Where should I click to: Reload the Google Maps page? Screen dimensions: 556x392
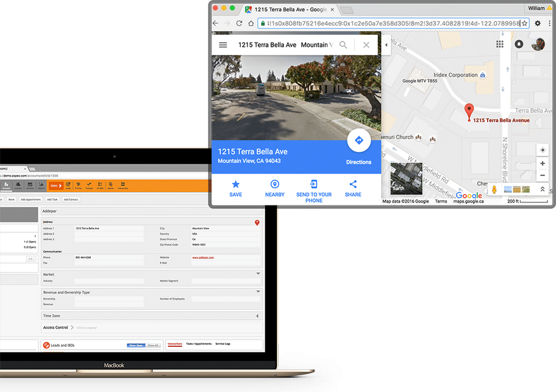click(x=239, y=23)
